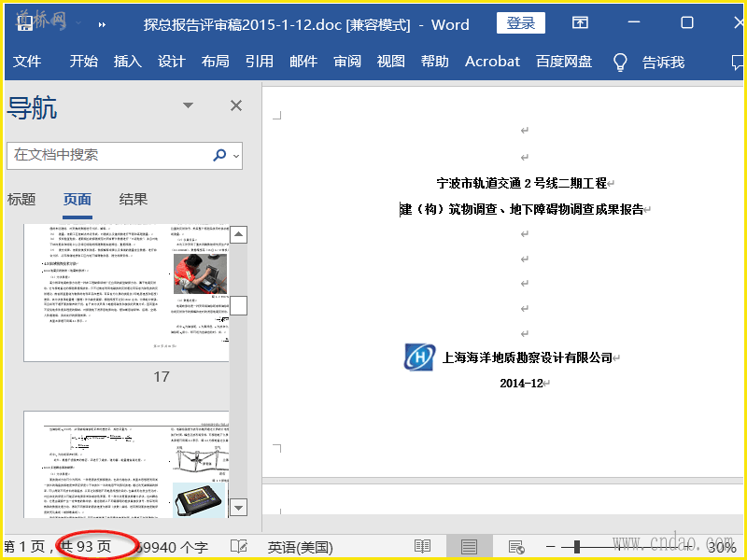Click the thumbnail scrollbar up arrow
The image size is (747, 560).
coord(238,234)
